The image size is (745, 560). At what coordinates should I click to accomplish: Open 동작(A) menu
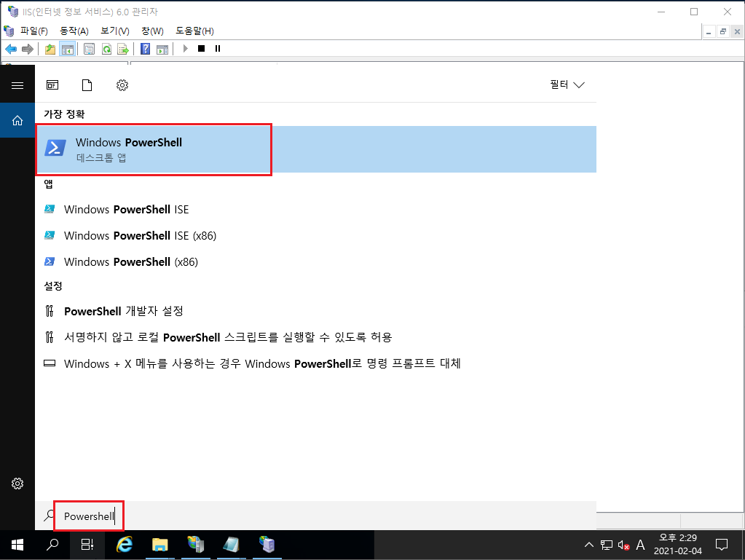click(x=74, y=31)
